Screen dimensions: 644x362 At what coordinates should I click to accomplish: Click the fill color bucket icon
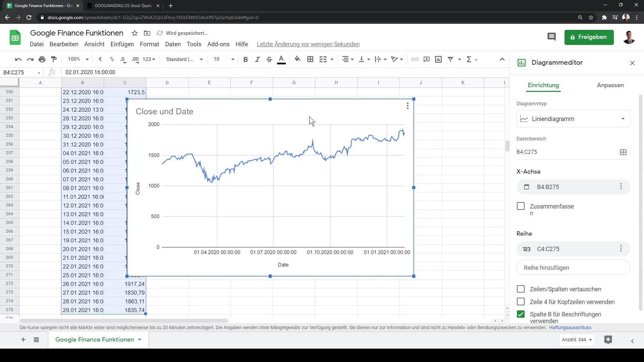pyautogui.click(x=298, y=59)
